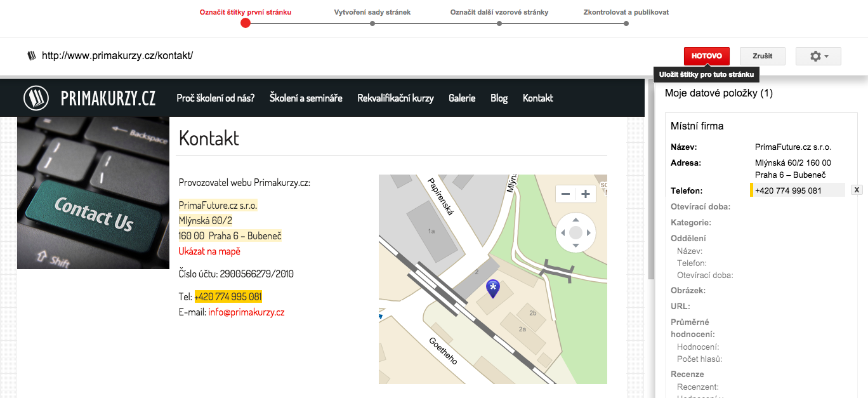Click the Číslo účtu: 2900566279/2010 line
The height and width of the screenshot is (398, 868).
click(x=236, y=274)
